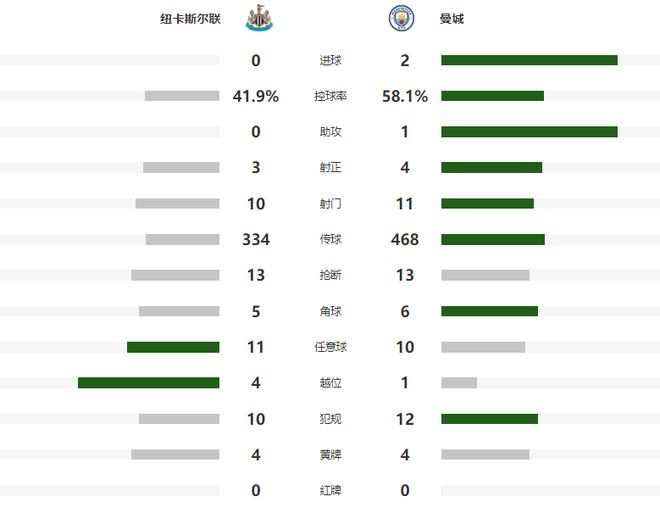Image resolution: width=660 pixels, height=513 pixels.
Task: Click Manchester City's green fouls bar
Action: pyautogui.click(x=489, y=419)
